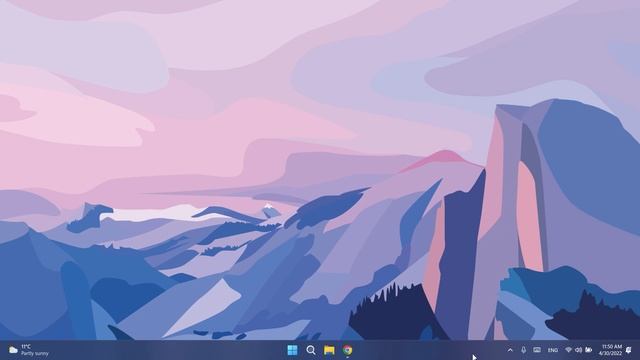
Task: Open the Windows Start menu
Action: pyautogui.click(x=292, y=350)
